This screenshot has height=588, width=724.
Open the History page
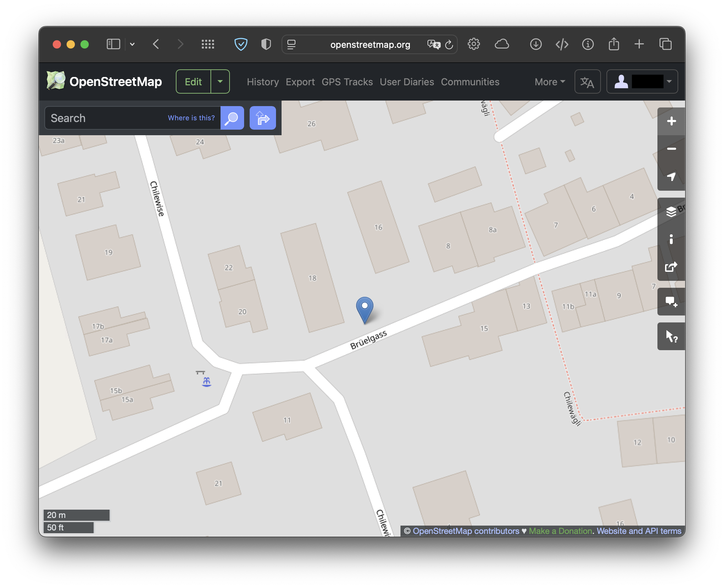click(x=262, y=82)
